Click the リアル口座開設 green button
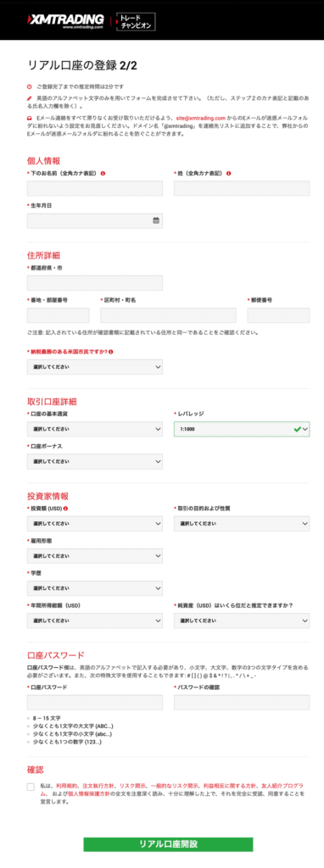Image resolution: width=324 pixels, height=868 pixels. coord(169,844)
